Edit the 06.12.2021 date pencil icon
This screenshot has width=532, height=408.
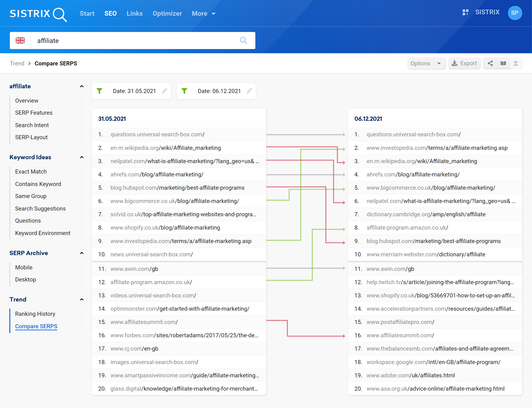coord(249,91)
